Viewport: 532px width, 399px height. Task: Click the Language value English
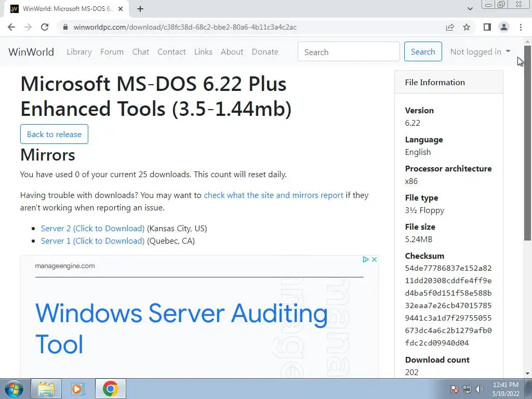tap(418, 152)
